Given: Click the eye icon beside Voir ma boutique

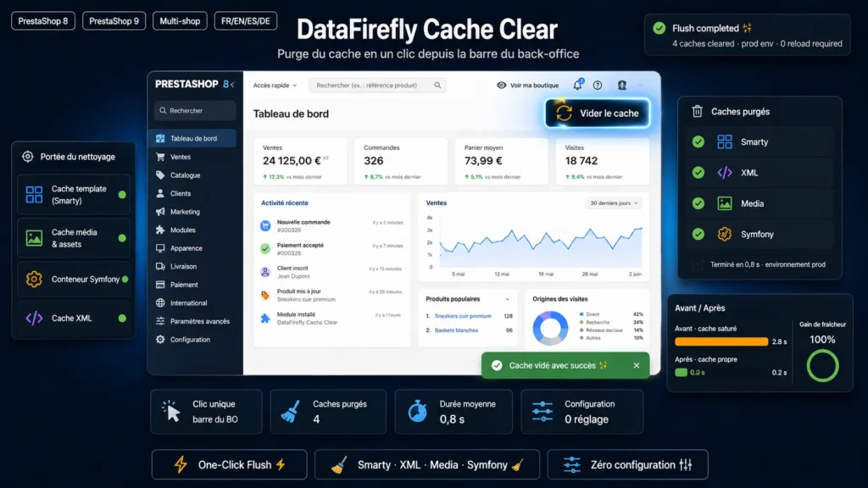Looking at the screenshot, I should [x=502, y=86].
